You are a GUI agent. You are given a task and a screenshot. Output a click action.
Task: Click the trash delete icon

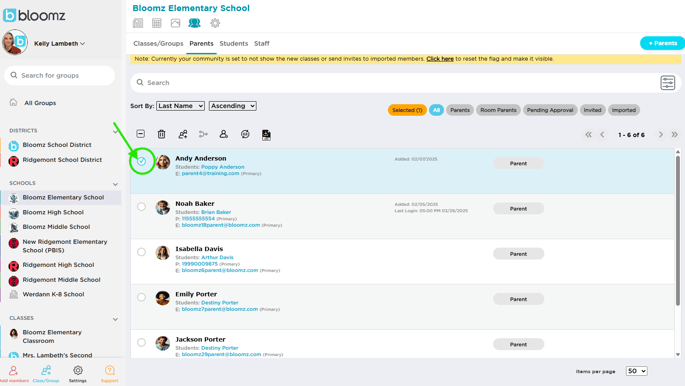(x=162, y=134)
